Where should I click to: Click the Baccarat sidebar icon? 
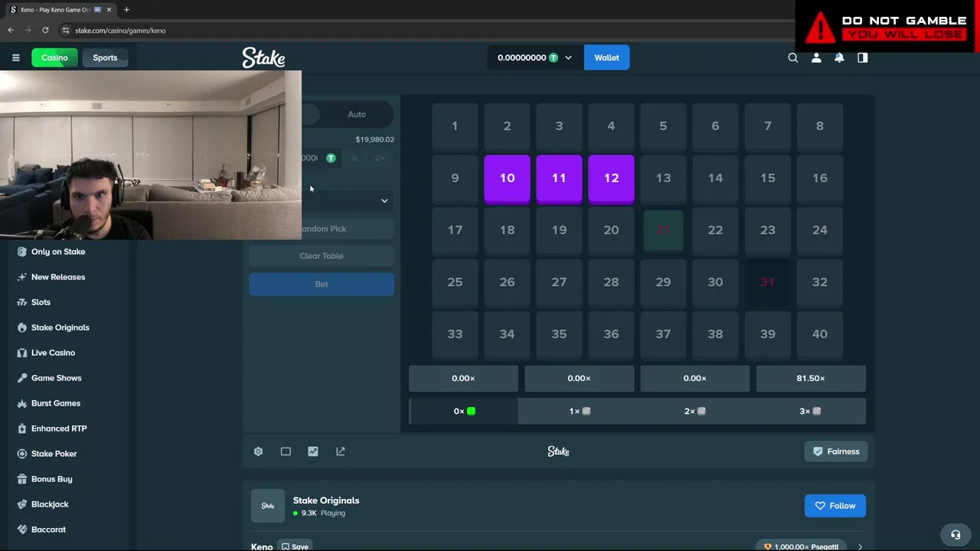click(21, 530)
